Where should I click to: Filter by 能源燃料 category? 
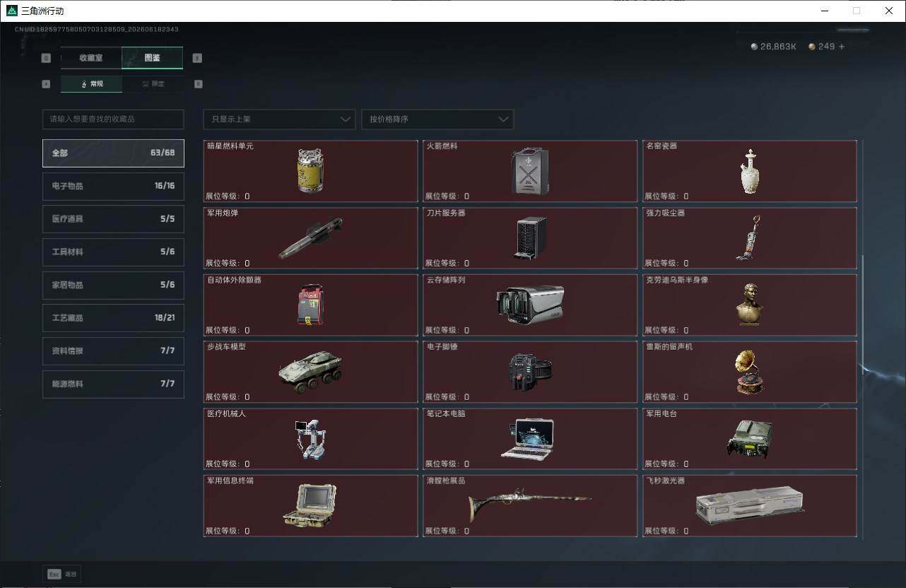coord(113,384)
